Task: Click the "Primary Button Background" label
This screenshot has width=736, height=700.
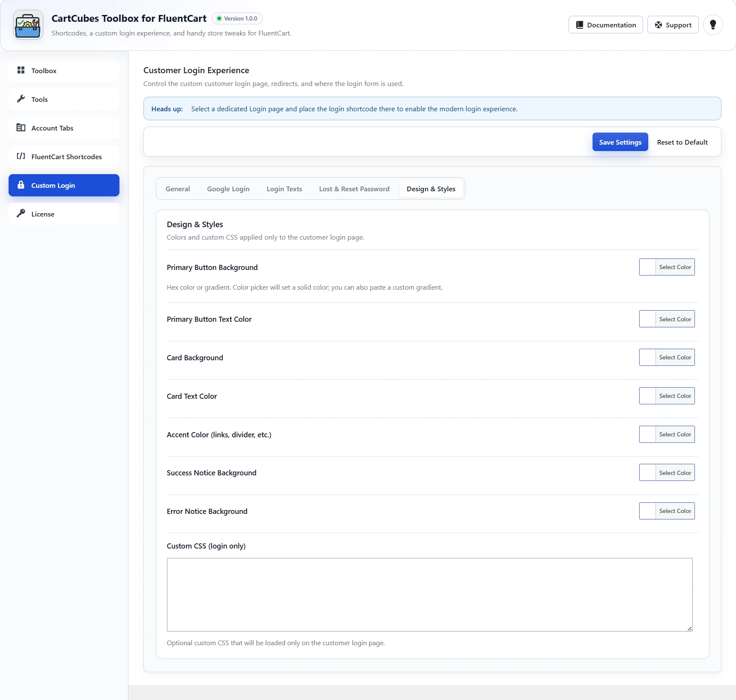Action: 212,267
